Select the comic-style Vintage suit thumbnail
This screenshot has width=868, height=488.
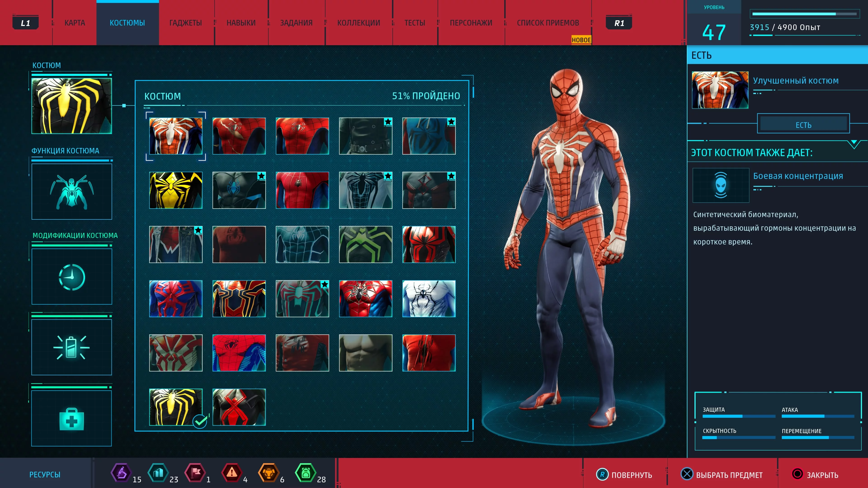click(x=239, y=353)
